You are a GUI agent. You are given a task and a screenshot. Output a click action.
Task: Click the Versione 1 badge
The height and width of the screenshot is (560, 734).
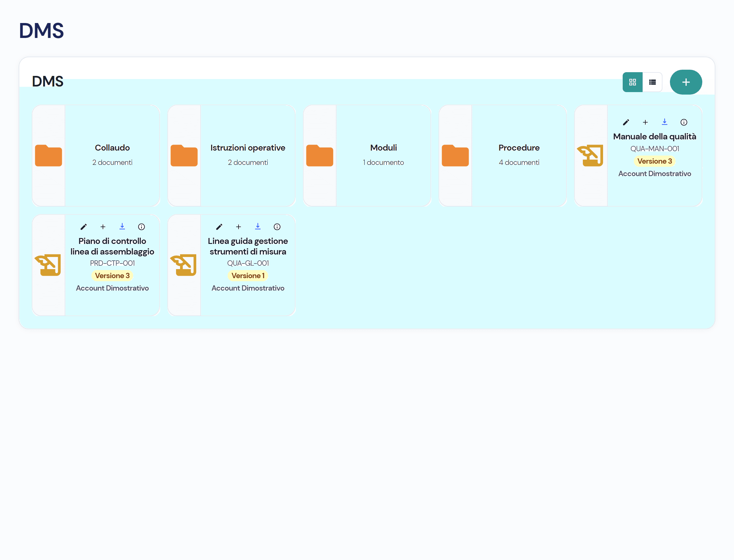click(248, 276)
